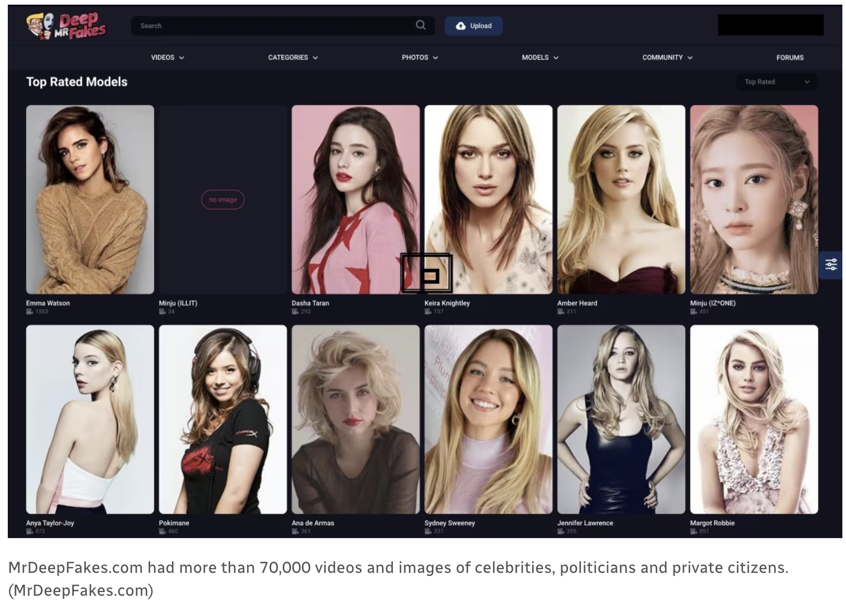Expand the Community dropdown
The height and width of the screenshot is (616, 846).
(667, 58)
